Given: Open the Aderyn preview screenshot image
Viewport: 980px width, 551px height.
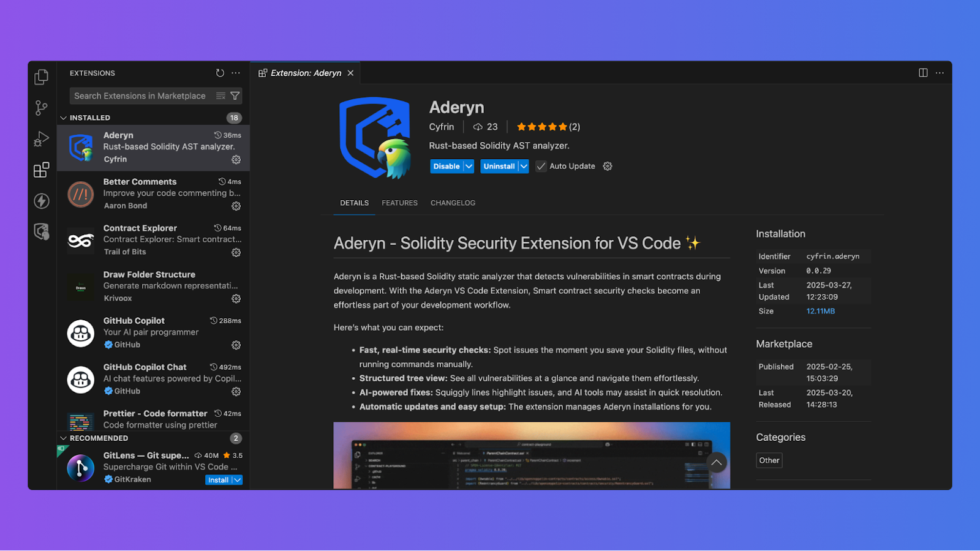Looking at the screenshot, I should (x=532, y=455).
